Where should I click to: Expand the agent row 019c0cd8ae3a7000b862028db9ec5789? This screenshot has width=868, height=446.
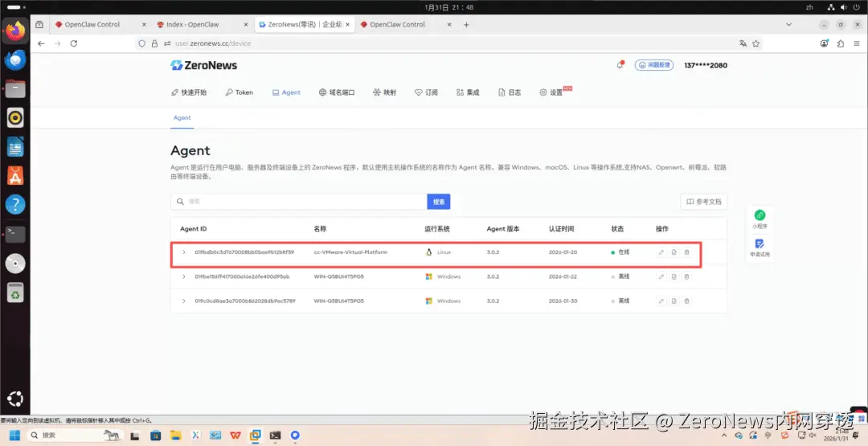point(184,301)
